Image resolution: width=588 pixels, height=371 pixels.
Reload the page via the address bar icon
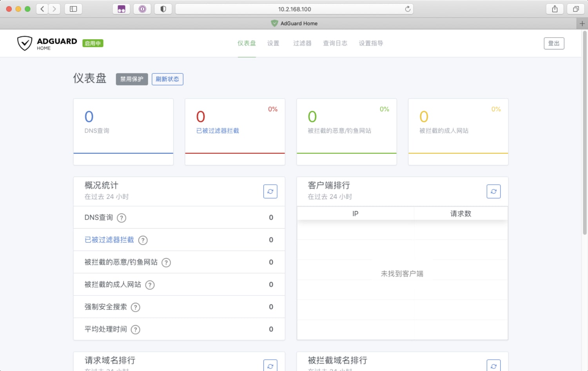pyautogui.click(x=407, y=9)
